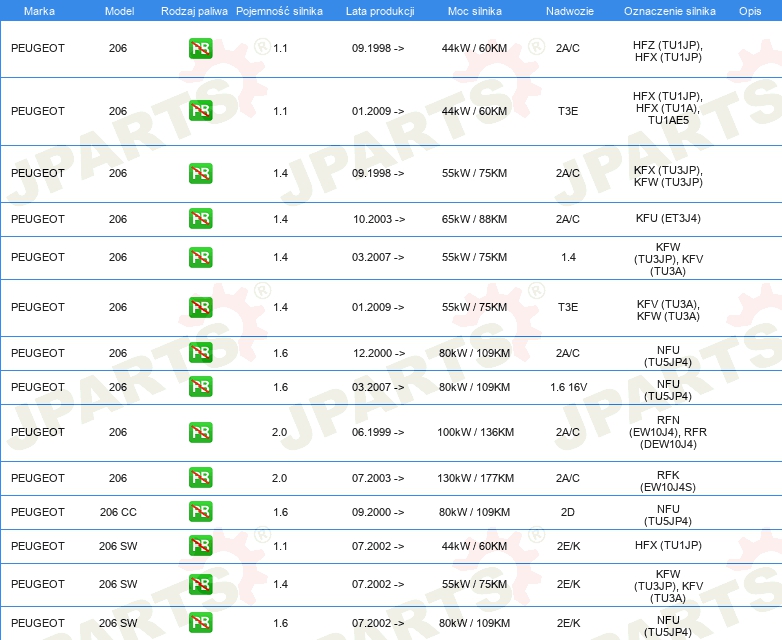The height and width of the screenshot is (640, 782).
Task: Click the fuel icon in the 100kW / 136KM row
Action: (200, 432)
